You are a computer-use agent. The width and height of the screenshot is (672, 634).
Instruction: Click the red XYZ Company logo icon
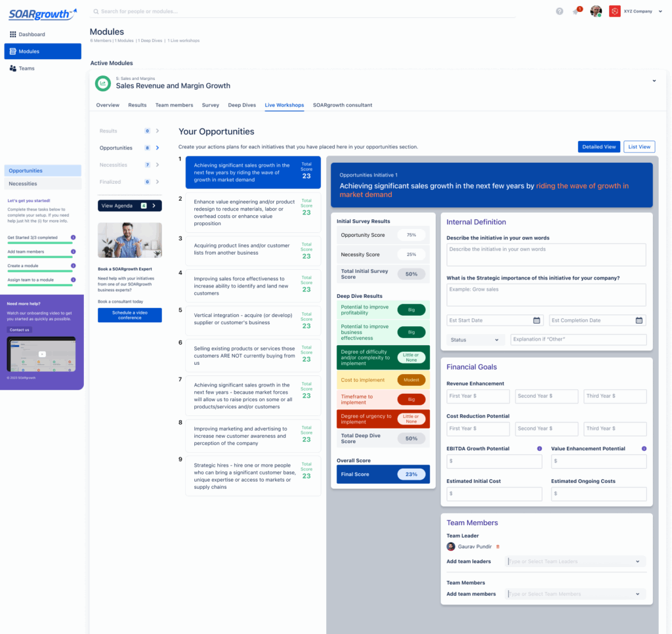coord(614,11)
